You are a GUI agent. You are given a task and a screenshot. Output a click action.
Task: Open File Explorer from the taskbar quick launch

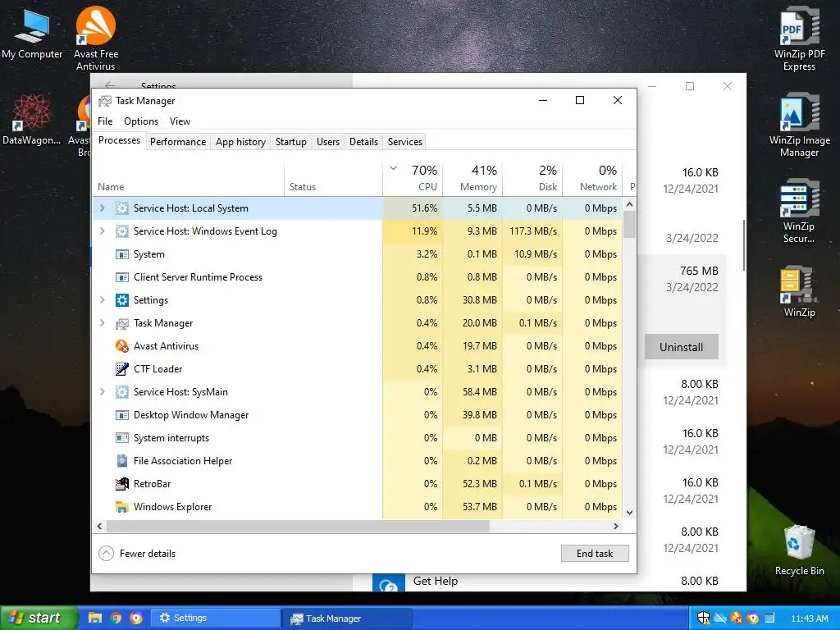pyautogui.click(x=95, y=618)
